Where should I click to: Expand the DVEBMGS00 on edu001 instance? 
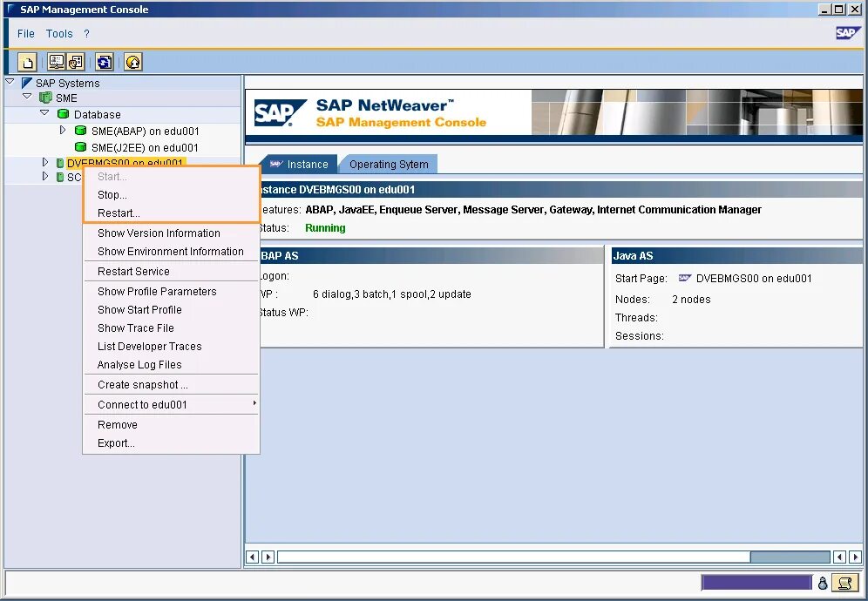click(x=45, y=162)
